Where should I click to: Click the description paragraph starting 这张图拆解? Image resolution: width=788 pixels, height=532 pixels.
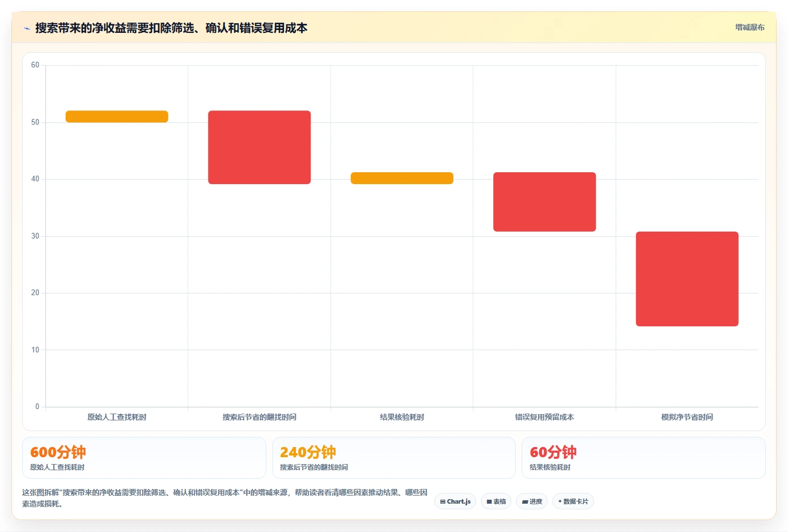(x=224, y=498)
